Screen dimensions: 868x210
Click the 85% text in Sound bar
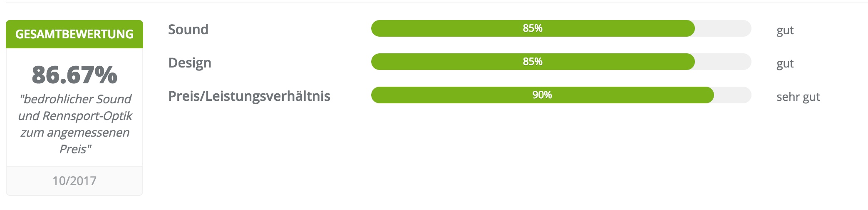[x=533, y=28]
